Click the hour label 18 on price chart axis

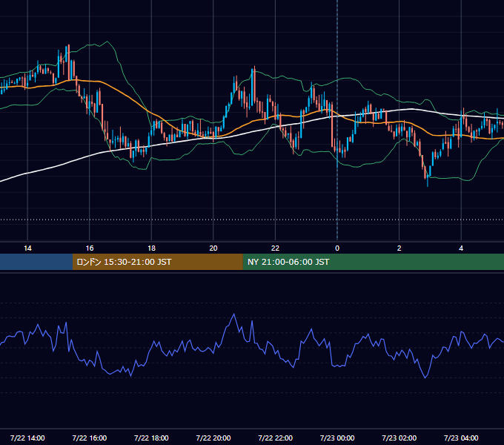[151, 248]
